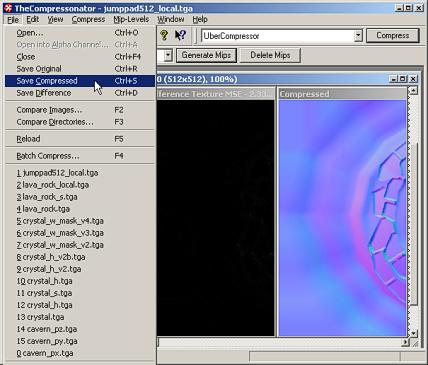The width and height of the screenshot is (428, 365).
Task: Minimize the inner 512x512 image window
Action: pyautogui.click(x=394, y=79)
